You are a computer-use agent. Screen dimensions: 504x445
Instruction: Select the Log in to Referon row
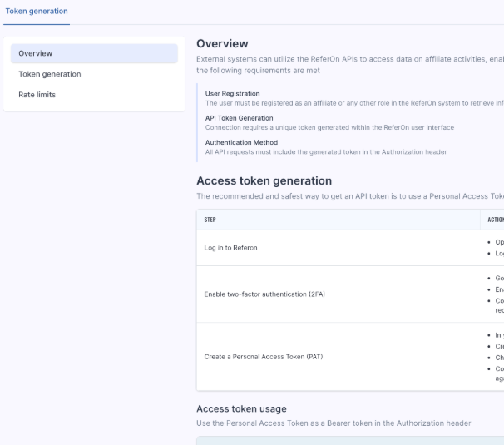[350, 248]
